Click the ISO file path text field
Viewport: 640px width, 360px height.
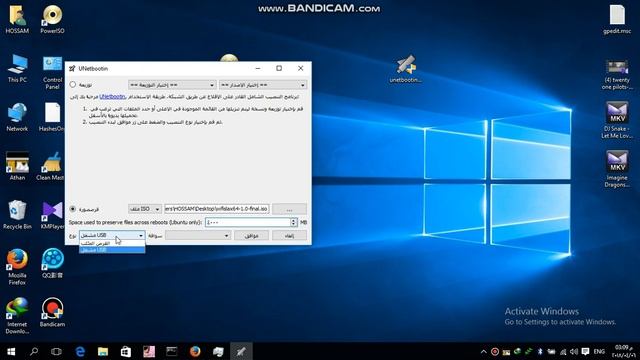[x=216, y=209]
